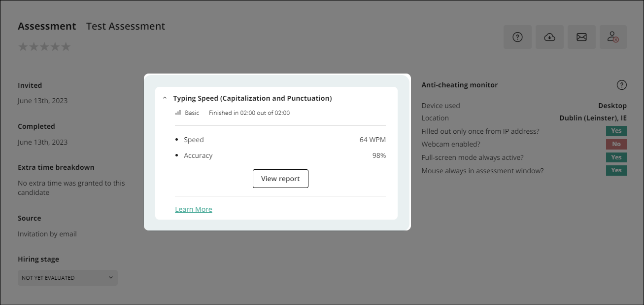Open the Learn More link
This screenshot has width=644, height=305.
point(193,209)
